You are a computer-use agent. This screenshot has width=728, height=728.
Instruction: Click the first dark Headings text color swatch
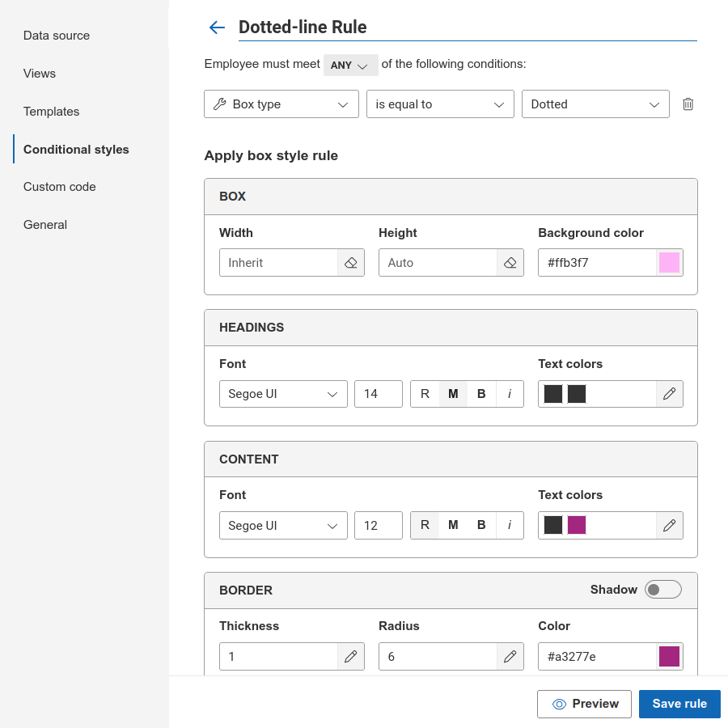click(553, 394)
